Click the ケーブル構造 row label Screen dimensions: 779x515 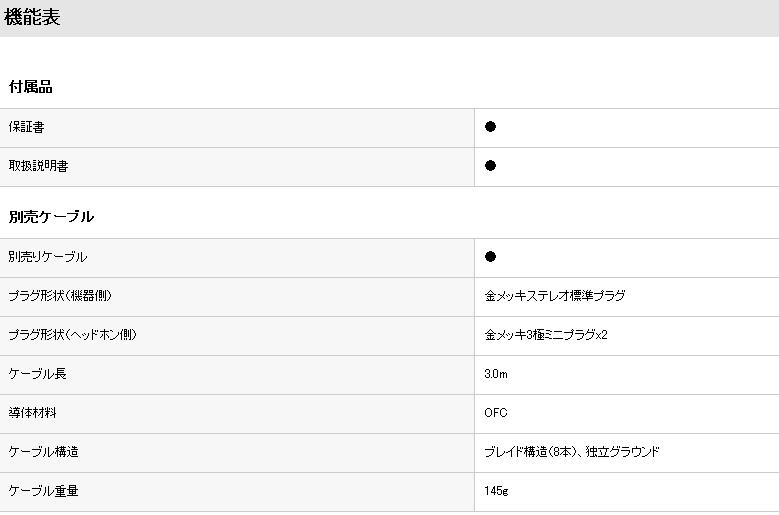(43, 452)
